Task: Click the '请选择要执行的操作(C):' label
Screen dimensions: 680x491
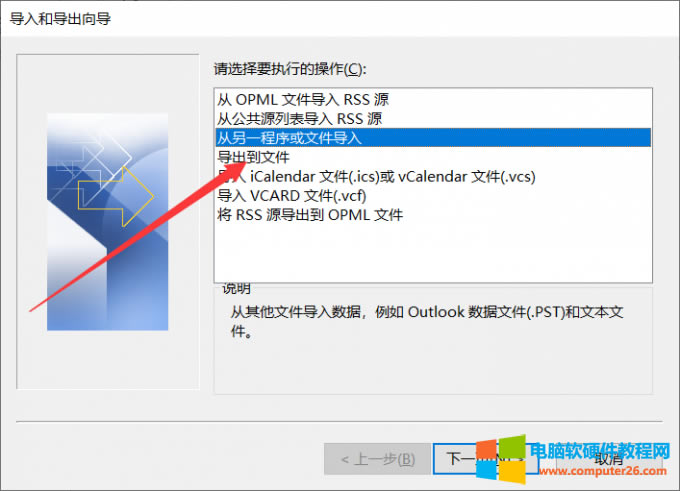Action: 290,69
